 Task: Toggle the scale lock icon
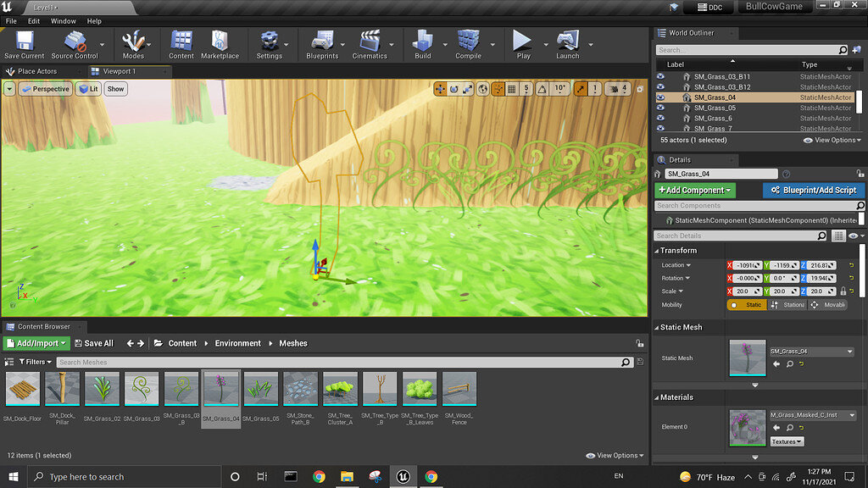click(843, 291)
